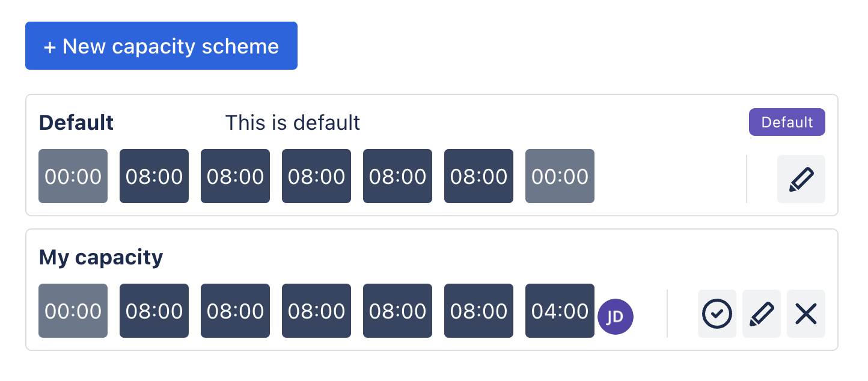Image resolution: width=868 pixels, height=381 pixels.
Task: Click the edit pencil in the Default row
Action: [801, 179]
